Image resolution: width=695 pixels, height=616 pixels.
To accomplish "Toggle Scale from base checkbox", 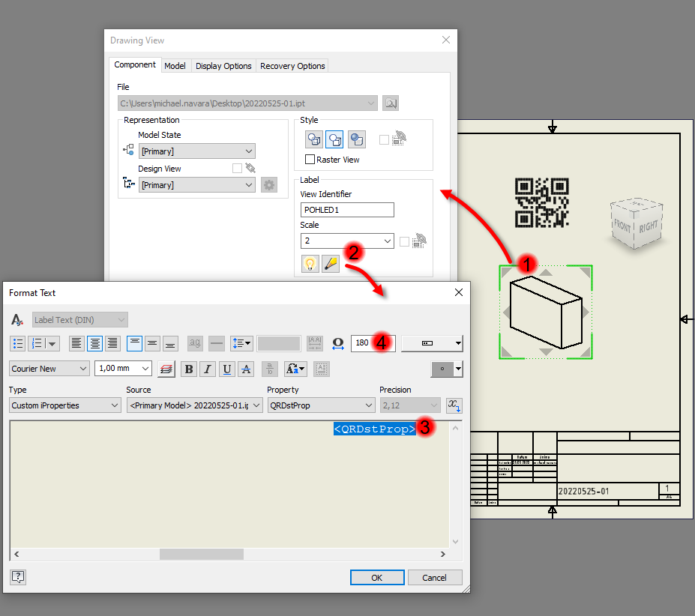I will [404, 241].
